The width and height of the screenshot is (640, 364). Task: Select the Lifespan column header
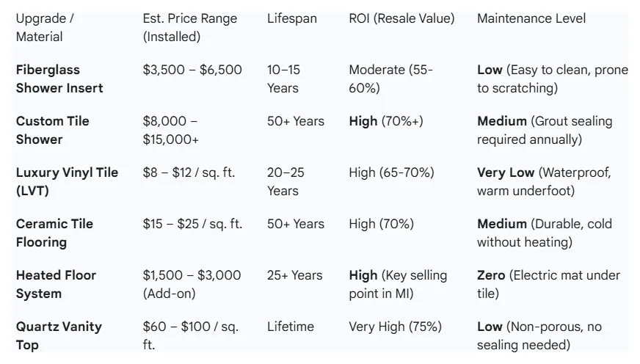point(292,18)
